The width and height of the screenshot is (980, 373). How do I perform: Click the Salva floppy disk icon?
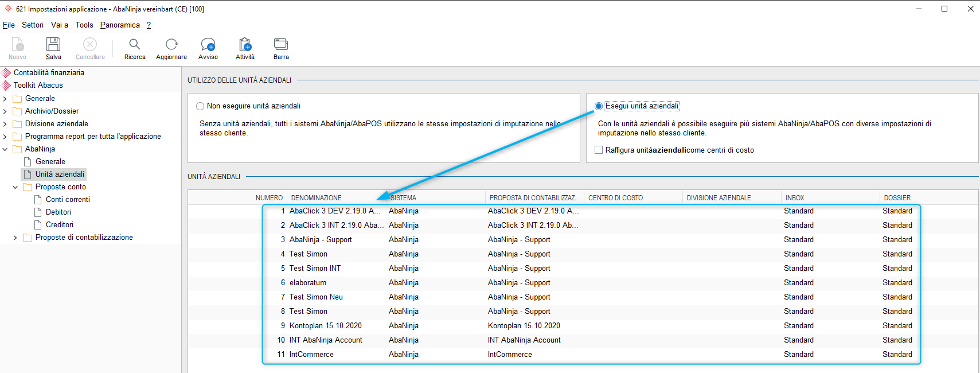pyautogui.click(x=53, y=44)
